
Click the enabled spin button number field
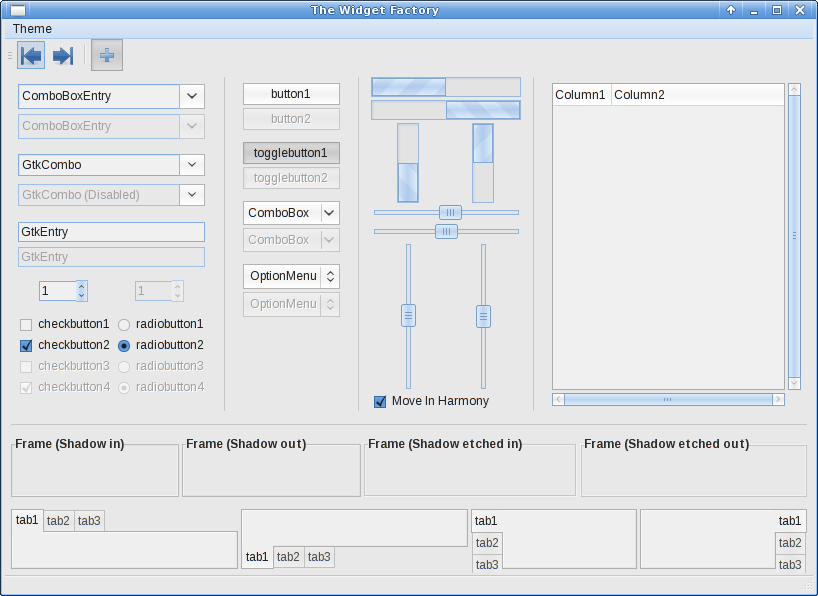[x=58, y=291]
